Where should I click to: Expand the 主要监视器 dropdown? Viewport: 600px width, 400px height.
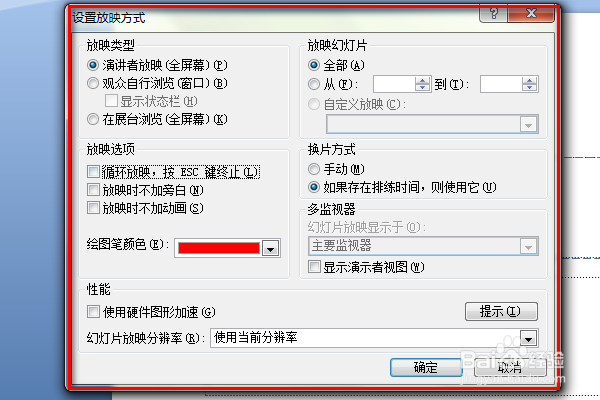coord(528,247)
